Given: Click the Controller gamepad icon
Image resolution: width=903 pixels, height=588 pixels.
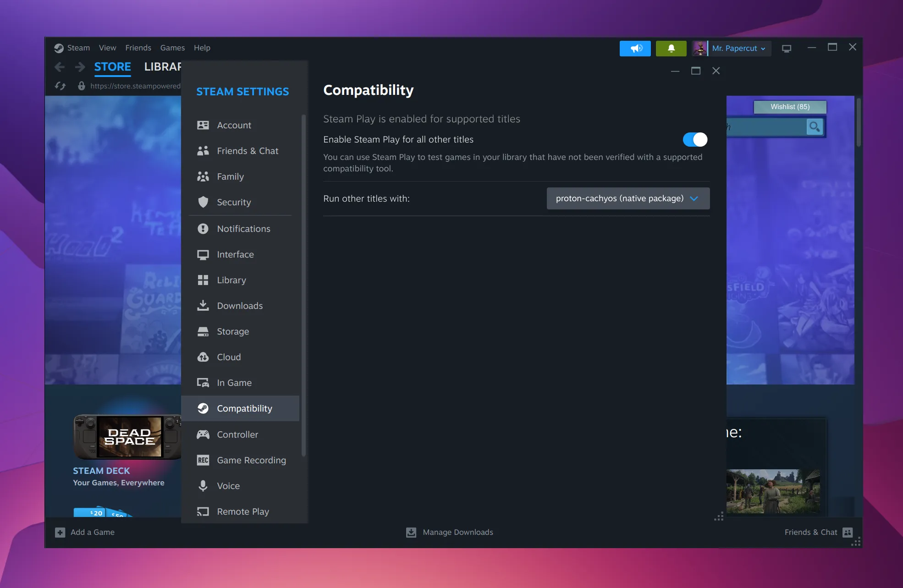Looking at the screenshot, I should [203, 434].
